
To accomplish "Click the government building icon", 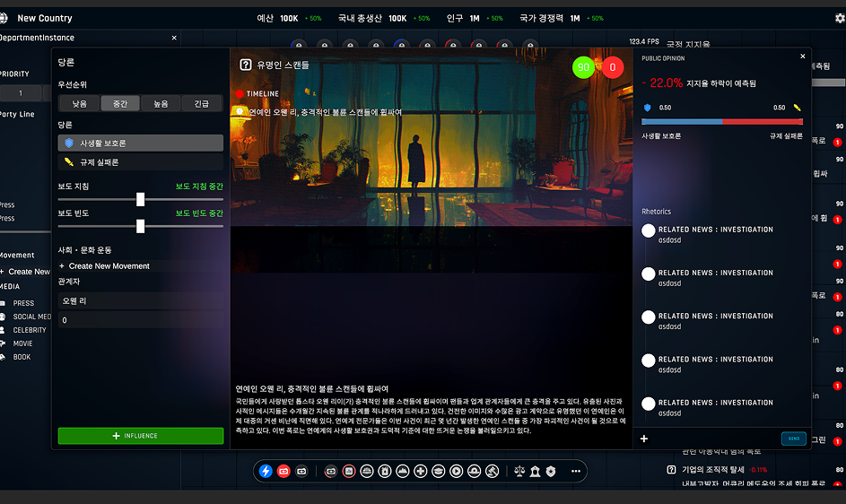I will point(535,471).
